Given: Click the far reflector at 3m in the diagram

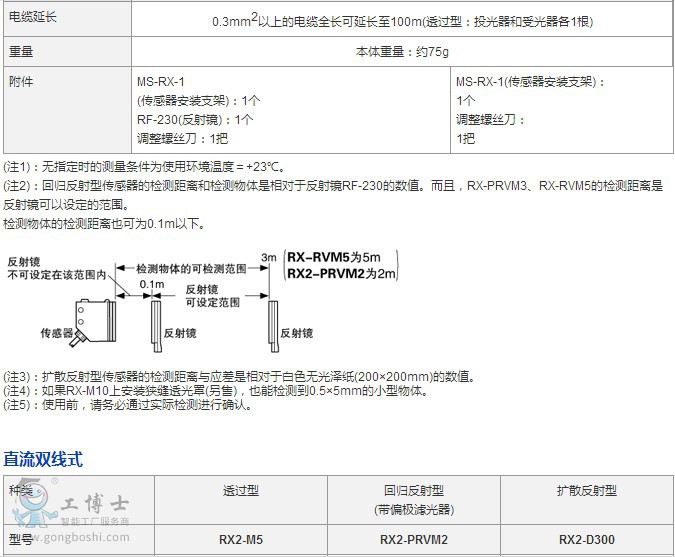Looking at the screenshot, I should tap(273, 326).
